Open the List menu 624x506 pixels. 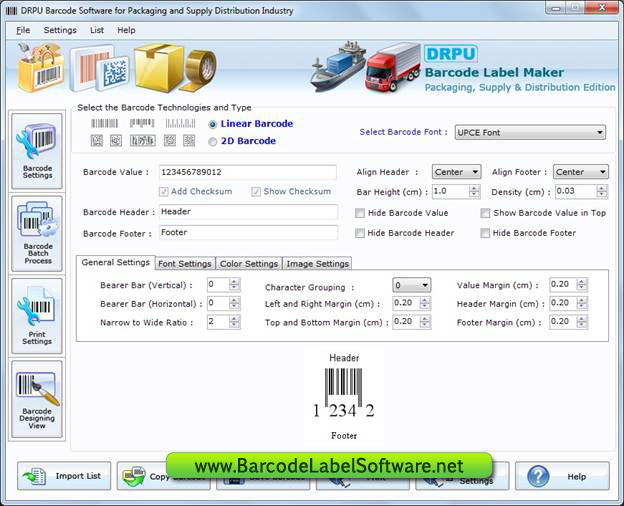click(97, 30)
